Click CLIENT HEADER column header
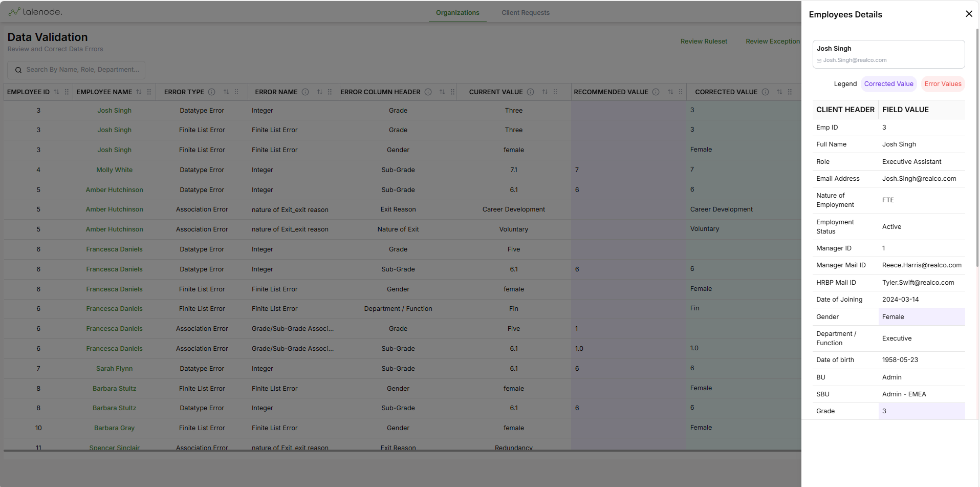The width and height of the screenshot is (980, 487). pos(845,110)
